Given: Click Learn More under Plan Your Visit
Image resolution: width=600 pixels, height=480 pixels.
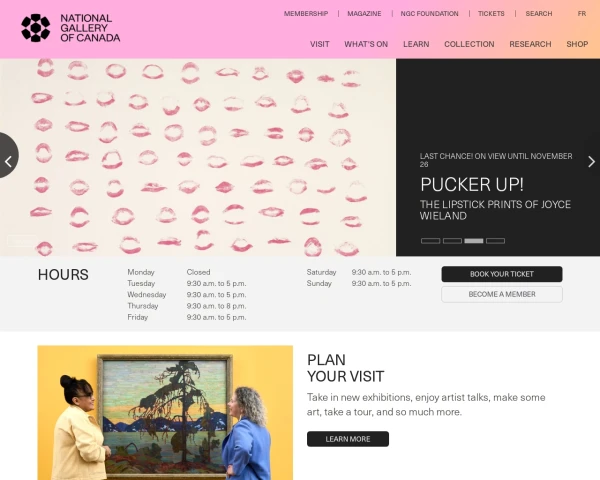Looking at the screenshot, I should (x=348, y=439).
